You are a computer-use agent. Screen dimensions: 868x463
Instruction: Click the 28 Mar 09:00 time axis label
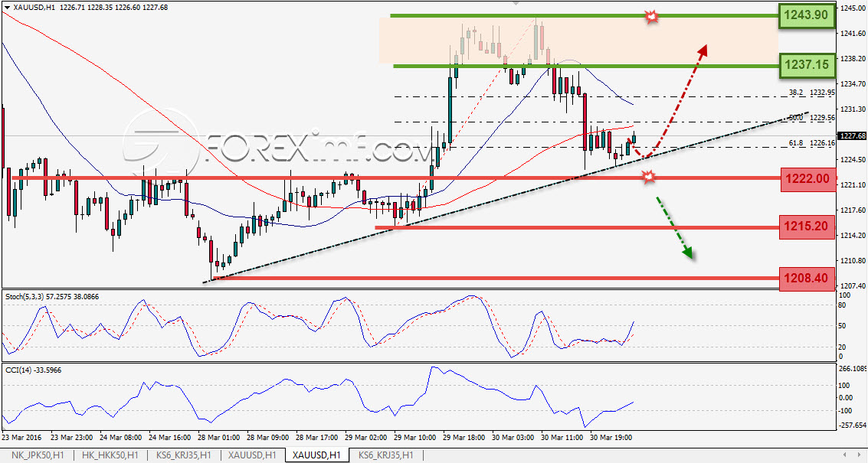(268, 438)
